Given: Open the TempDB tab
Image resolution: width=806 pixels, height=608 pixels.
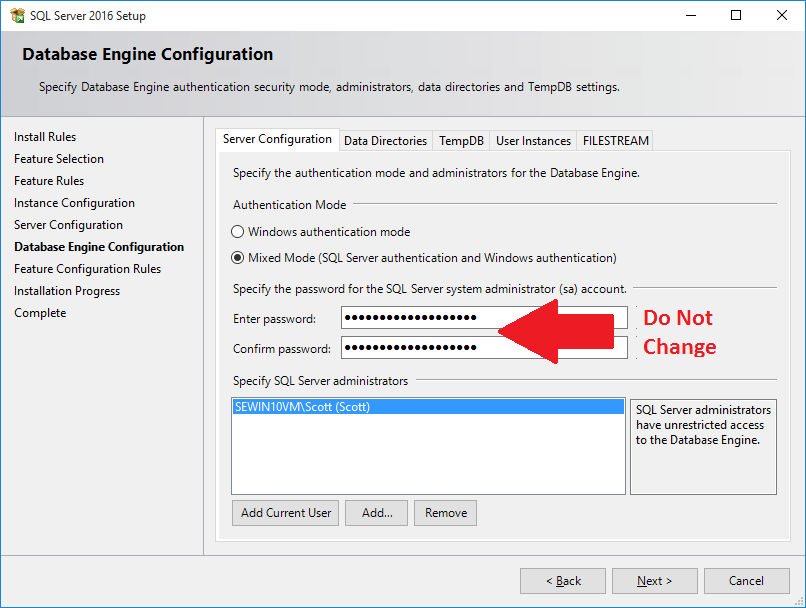Looking at the screenshot, I should pyautogui.click(x=461, y=140).
